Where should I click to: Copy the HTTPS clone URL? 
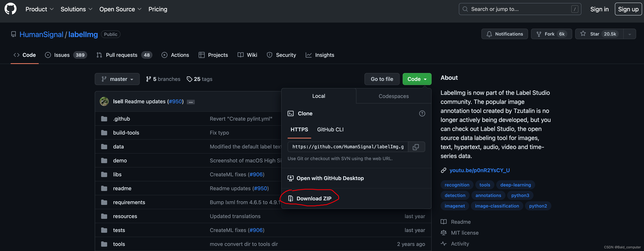pyautogui.click(x=416, y=147)
